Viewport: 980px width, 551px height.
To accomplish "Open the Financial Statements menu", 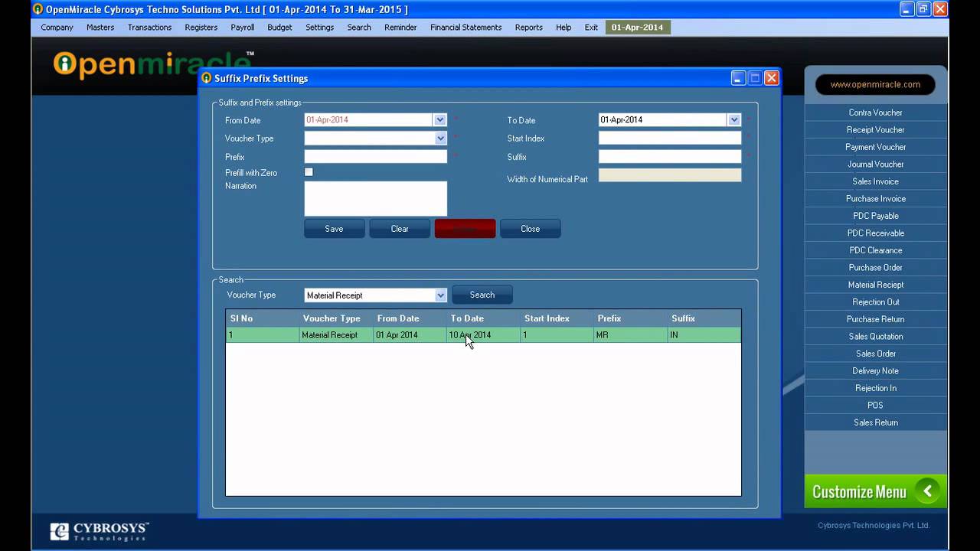I will click(x=465, y=28).
